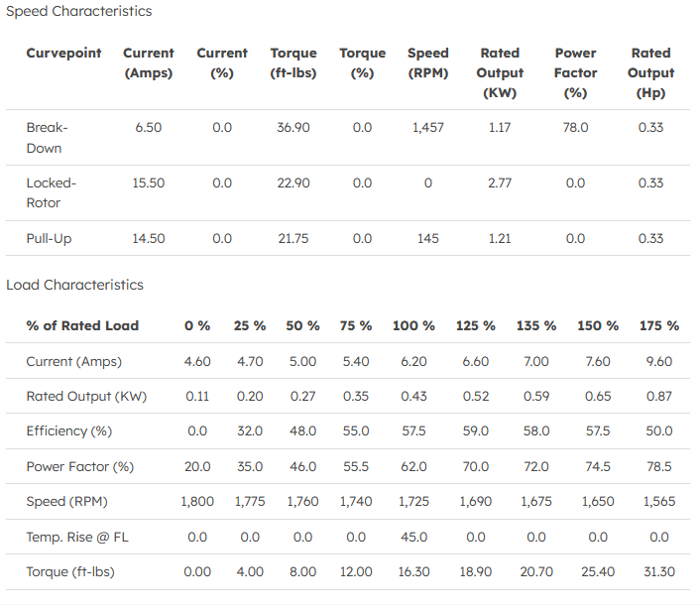Image resolution: width=700 pixels, height=609 pixels.
Task: Select the 100 % load column header
Action: coord(413,325)
